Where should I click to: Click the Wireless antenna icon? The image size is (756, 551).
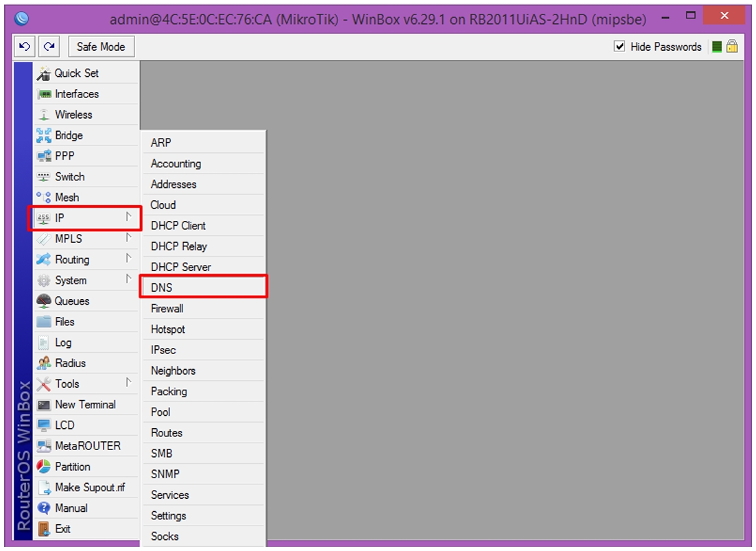point(44,115)
